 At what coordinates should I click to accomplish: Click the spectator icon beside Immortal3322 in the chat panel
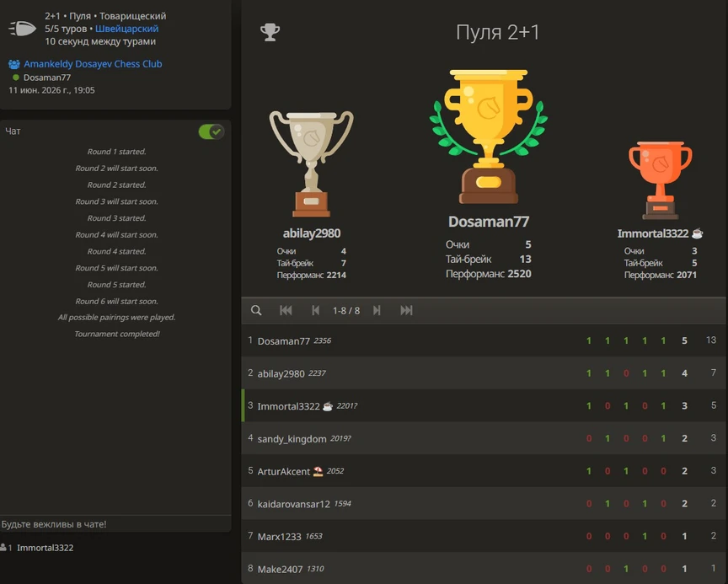pyautogui.click(x=3, y=547)
